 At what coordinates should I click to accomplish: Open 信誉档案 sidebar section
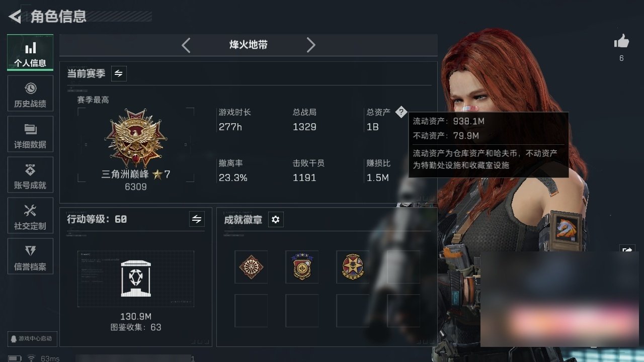coord(30,257)
